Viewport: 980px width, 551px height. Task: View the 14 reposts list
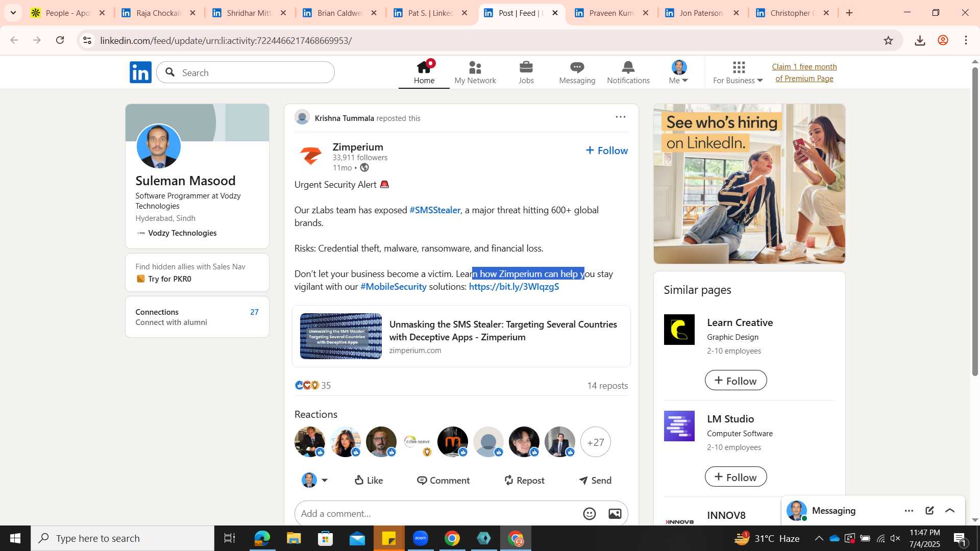[607, 386]
